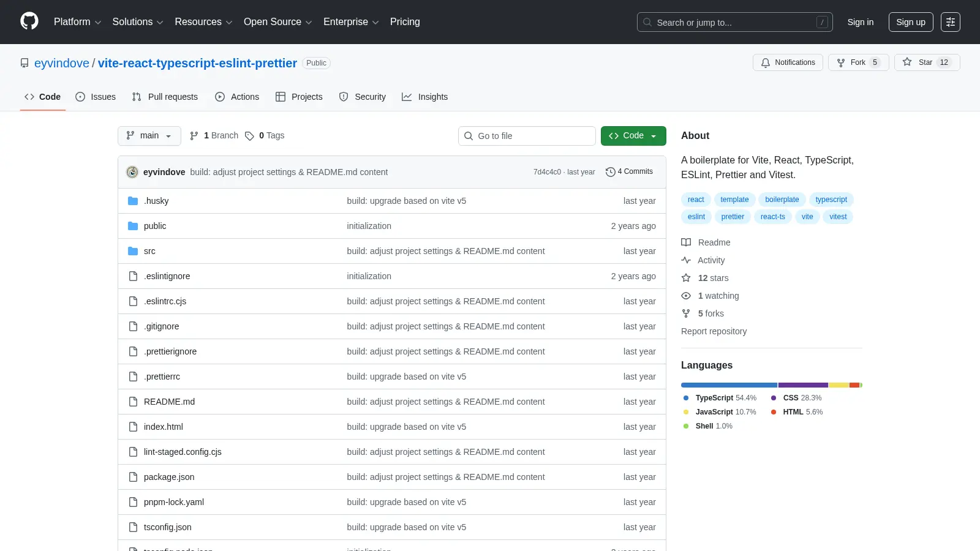Click the pulse icon next to Activity
Image resolution: width=980 pixels, height=551 pixels.
[x=686, y=260]
